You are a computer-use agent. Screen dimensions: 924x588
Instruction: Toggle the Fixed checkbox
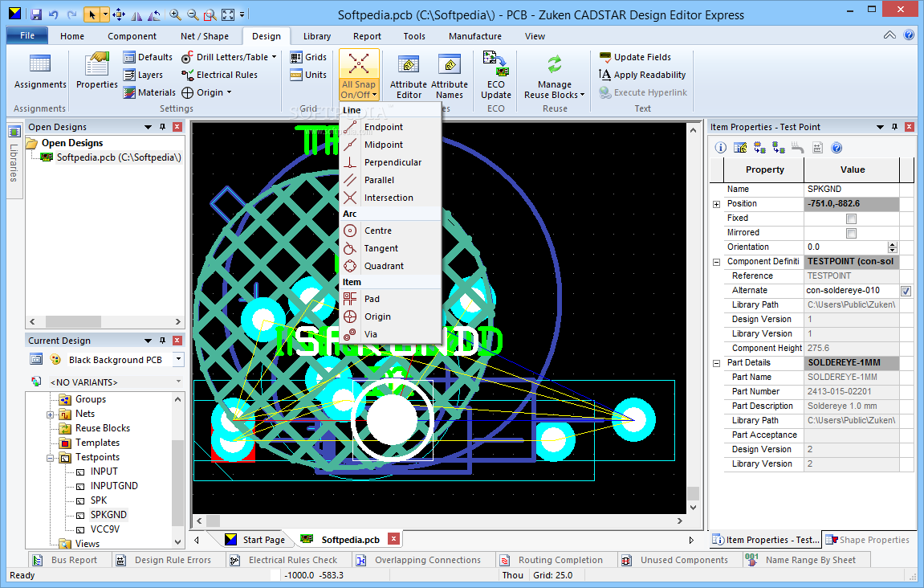851,218
